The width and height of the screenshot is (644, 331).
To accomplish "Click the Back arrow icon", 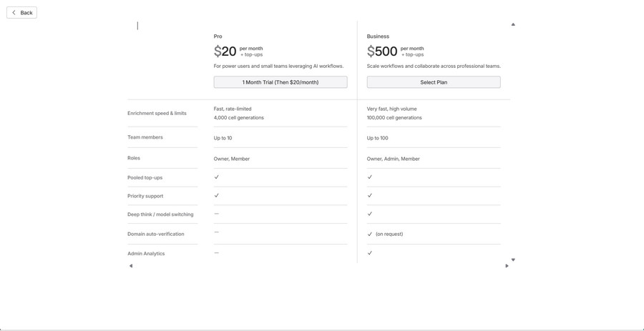I will [14, 13].
